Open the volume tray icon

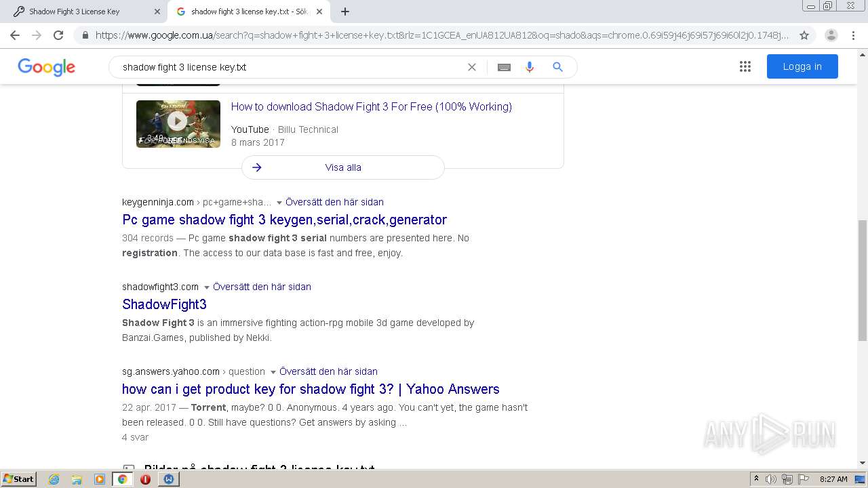771,479
